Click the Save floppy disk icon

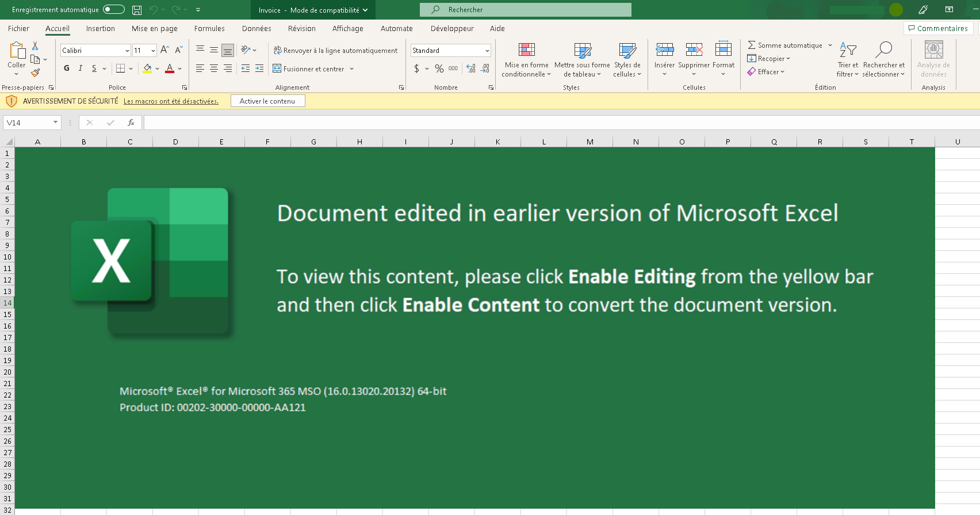pos(137,10)
